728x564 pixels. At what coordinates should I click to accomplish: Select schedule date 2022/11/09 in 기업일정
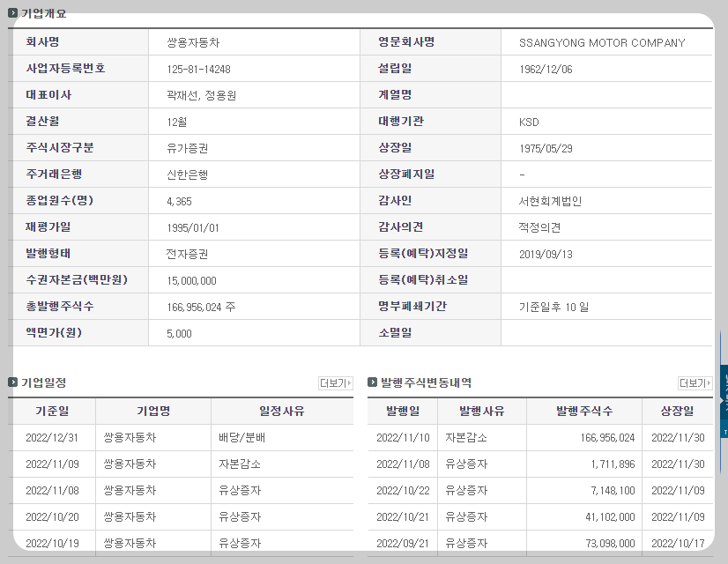point(53,464)
